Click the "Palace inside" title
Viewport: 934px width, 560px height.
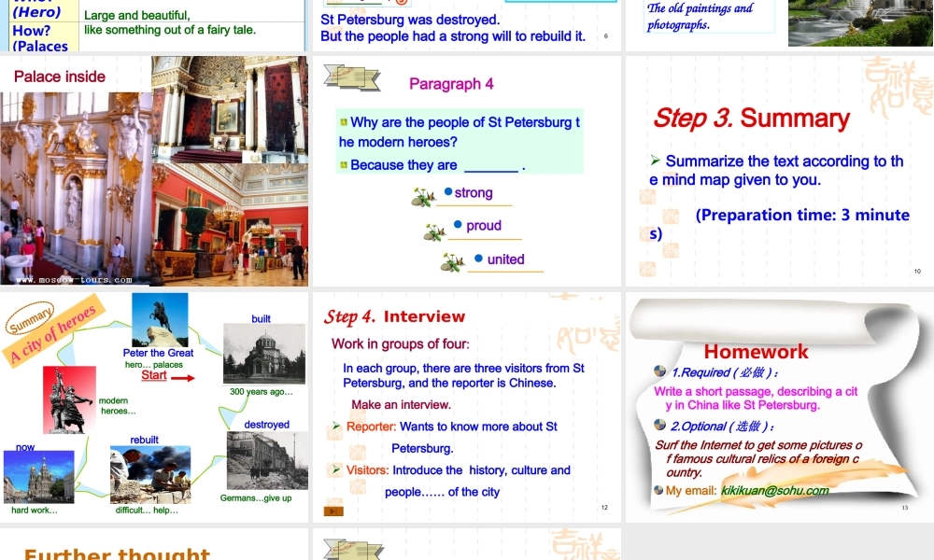(x=60, y=77)
